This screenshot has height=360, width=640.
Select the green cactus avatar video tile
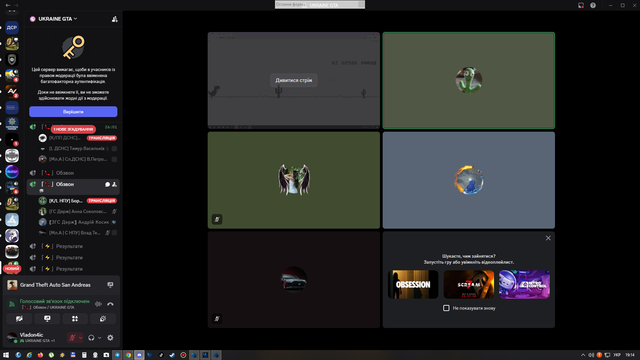point(469,80)
